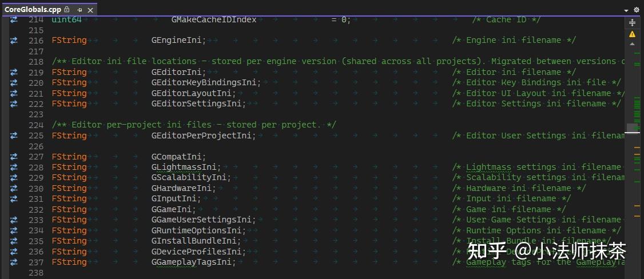This screenshot has height=279, width=644.
Task: Click line number 224 in the gutter
Action: (x=36, y=125)
